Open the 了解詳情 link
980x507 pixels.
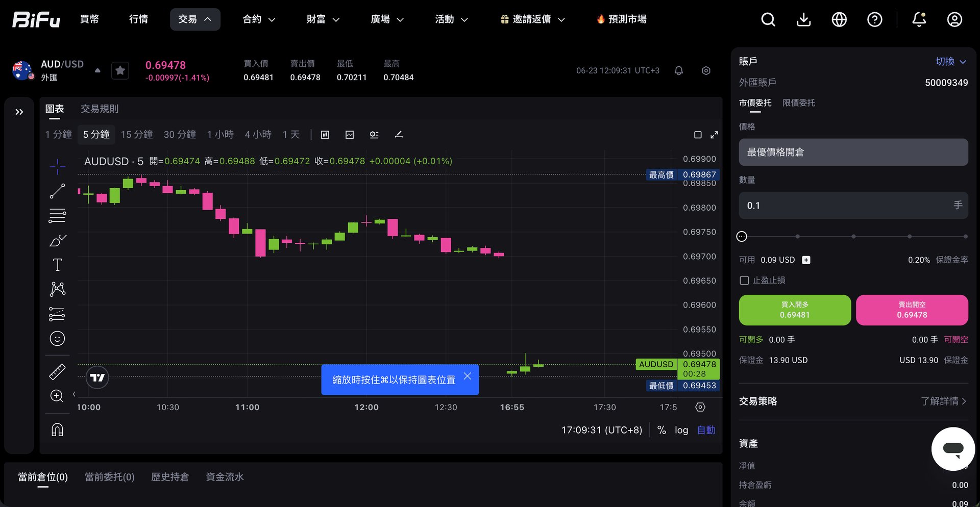(944, 401)
